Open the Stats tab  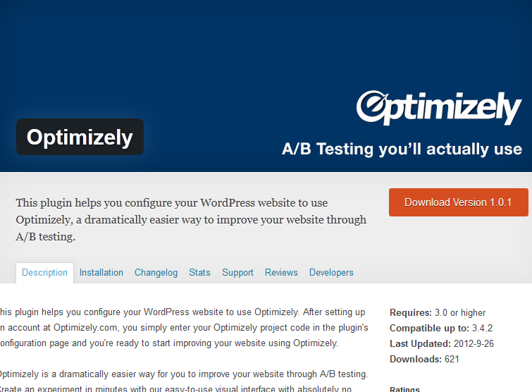[x=199, y=273]
